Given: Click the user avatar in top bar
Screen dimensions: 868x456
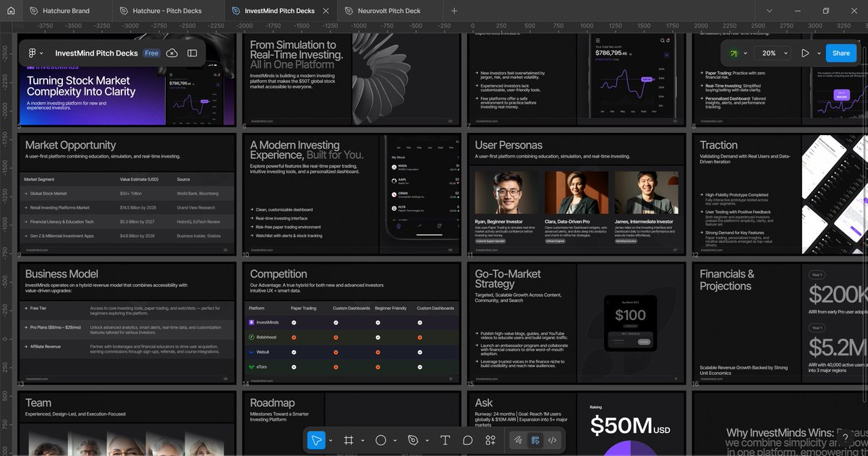Looking at the screenshot, I should tap(733, 53).
